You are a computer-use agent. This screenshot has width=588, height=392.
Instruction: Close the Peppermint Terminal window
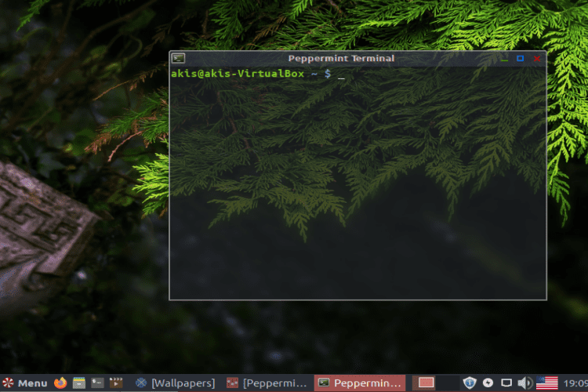tap(537, 59)
